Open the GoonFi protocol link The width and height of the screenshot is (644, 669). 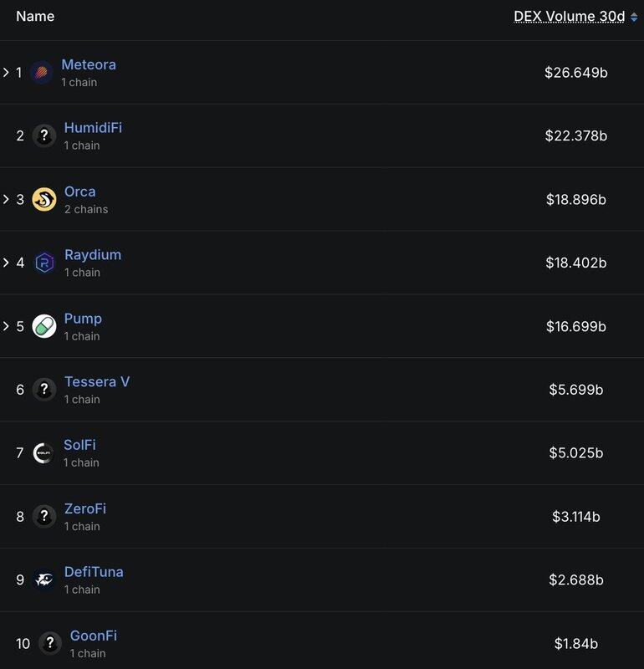[x=94, y=636]
